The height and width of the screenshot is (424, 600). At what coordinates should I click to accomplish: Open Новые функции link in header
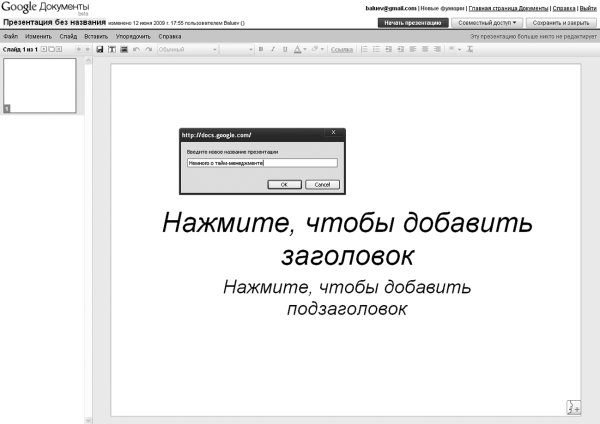[442, 8]
